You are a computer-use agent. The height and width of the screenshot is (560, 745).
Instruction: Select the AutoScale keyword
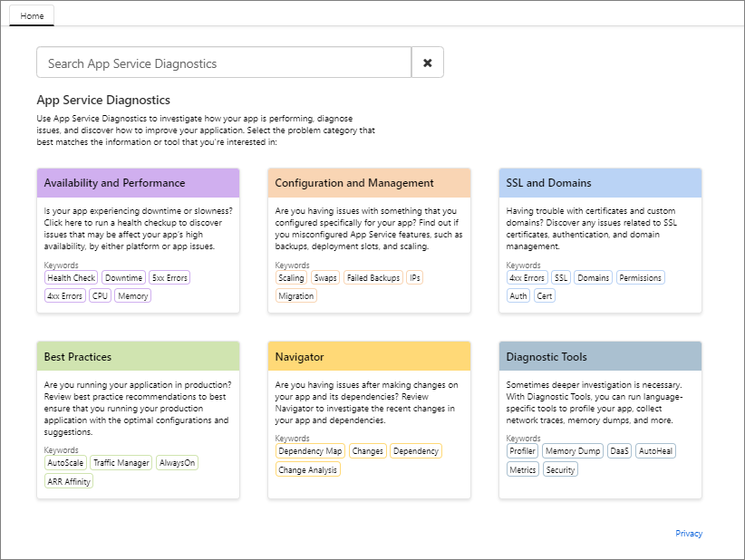(x=64, y=462)
